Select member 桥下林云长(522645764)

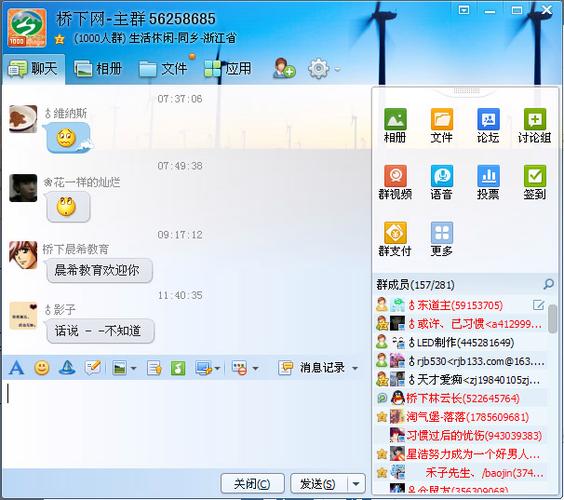point(460,398)
